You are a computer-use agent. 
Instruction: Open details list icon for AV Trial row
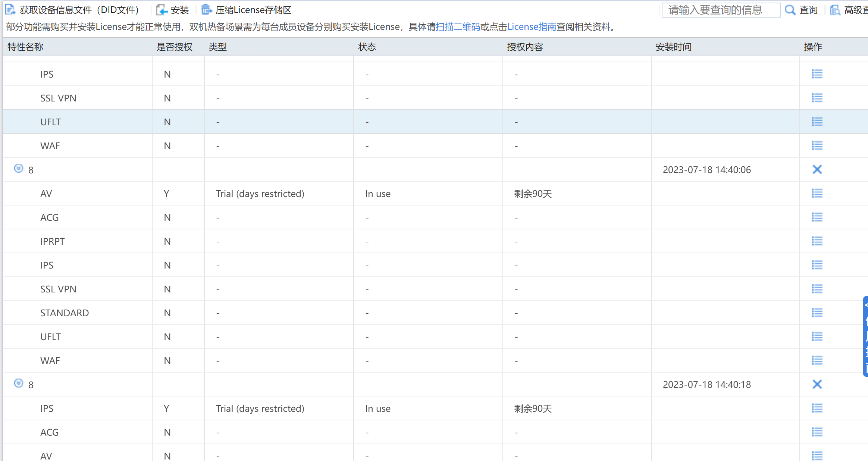pyautogui.click(x=817, y=193)
